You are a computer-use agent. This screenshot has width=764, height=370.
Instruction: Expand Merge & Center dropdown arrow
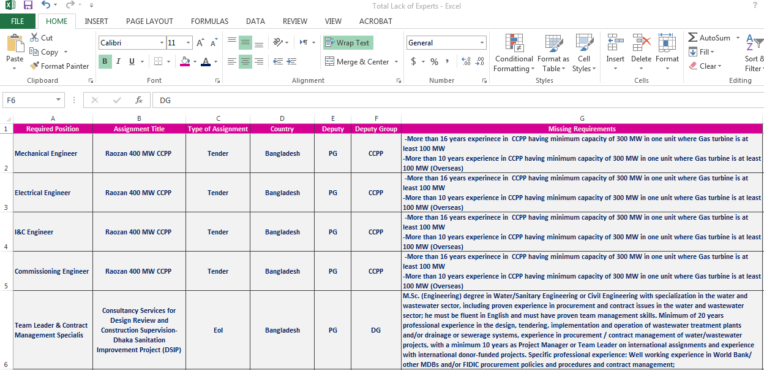pyautogui.click(x=396, y=62)
